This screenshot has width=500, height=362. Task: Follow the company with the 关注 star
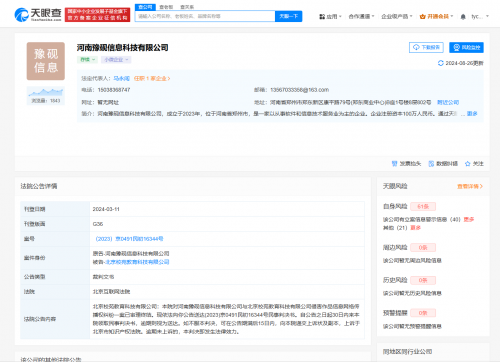click(474, 164)
